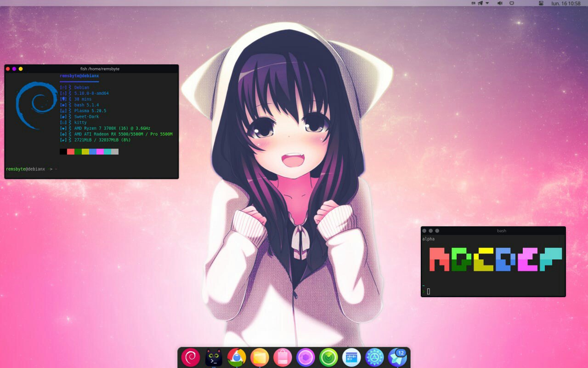588x368 pixels.
Task: Launch the kitty terminal from the dock
Action: pyautogui.click(x=214, y=357)
